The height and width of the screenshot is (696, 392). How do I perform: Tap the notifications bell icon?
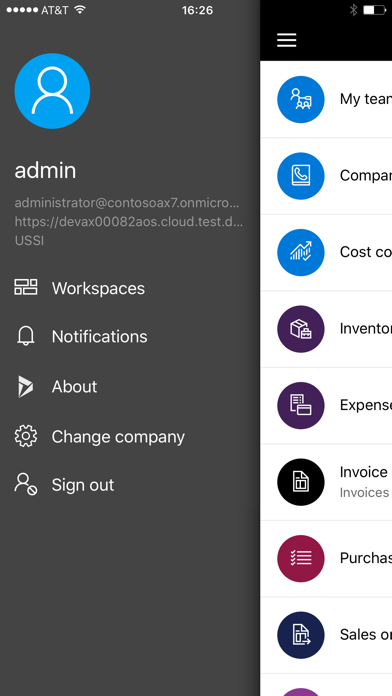pos(26,336)
